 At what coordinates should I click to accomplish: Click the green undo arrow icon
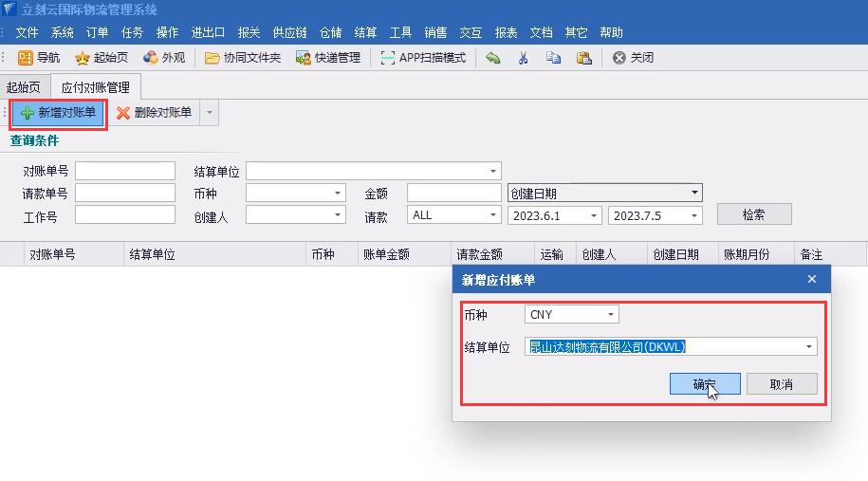coord(492,58)
